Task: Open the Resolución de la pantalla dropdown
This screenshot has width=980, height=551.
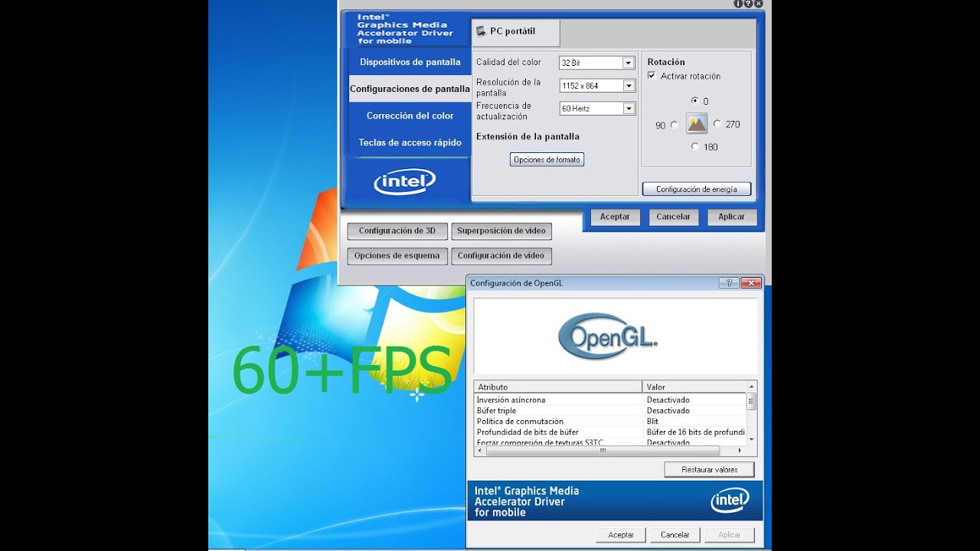Action: point(597,86)
